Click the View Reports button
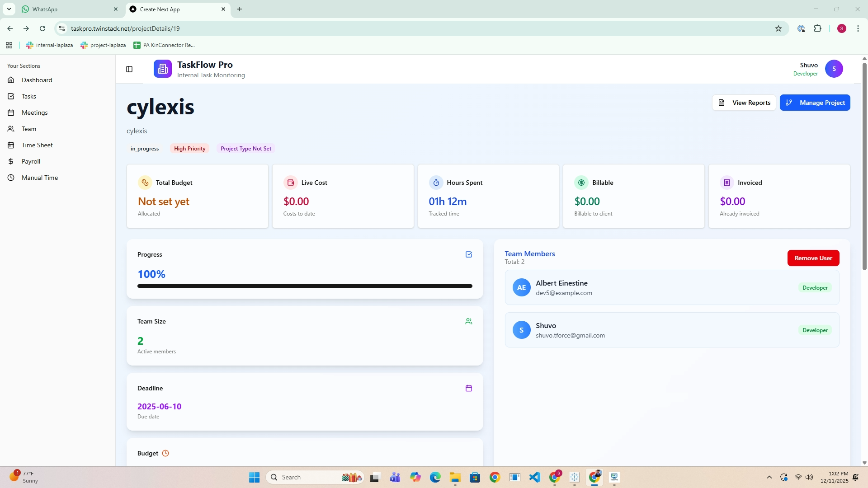The image size is (868, 488). click(744, 103)
